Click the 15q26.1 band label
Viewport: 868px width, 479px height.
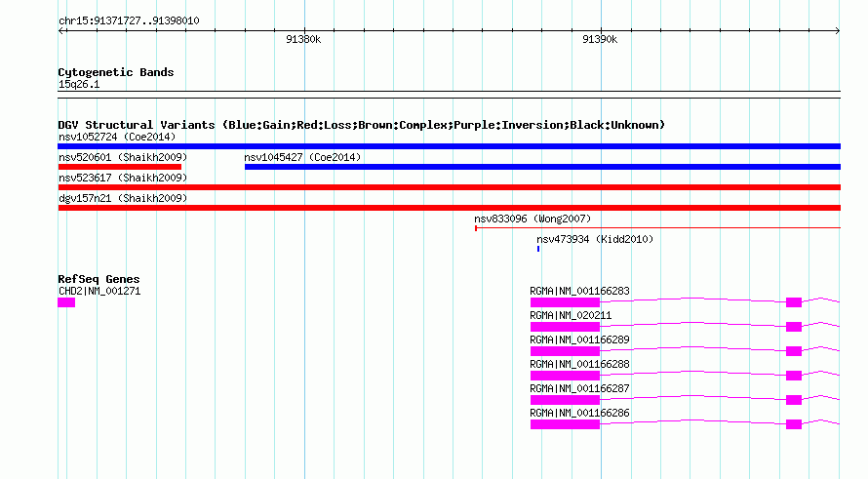[x=79, y=84]
